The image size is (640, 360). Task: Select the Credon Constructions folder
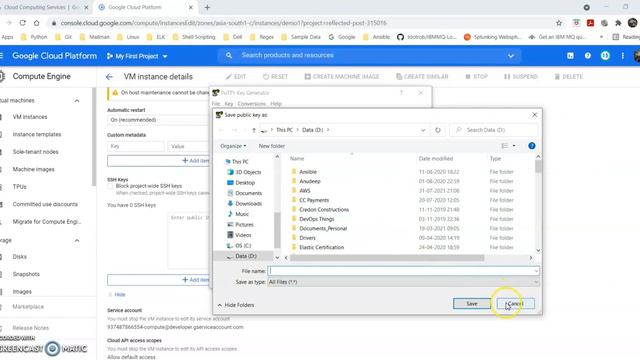point(320,209)
